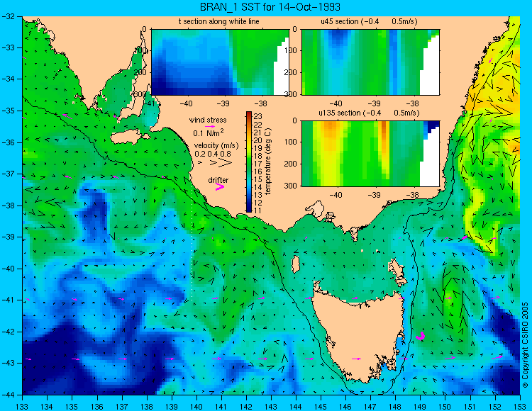Click the magenta drifter symbol in the legend
532x411 pixels.
point(219,186)
